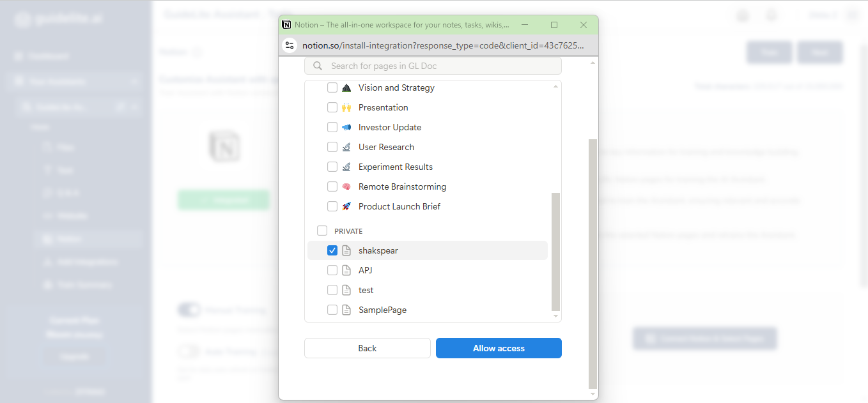Select all pages with the PRIVATE checkbox
868x403 pixels.
322,231
